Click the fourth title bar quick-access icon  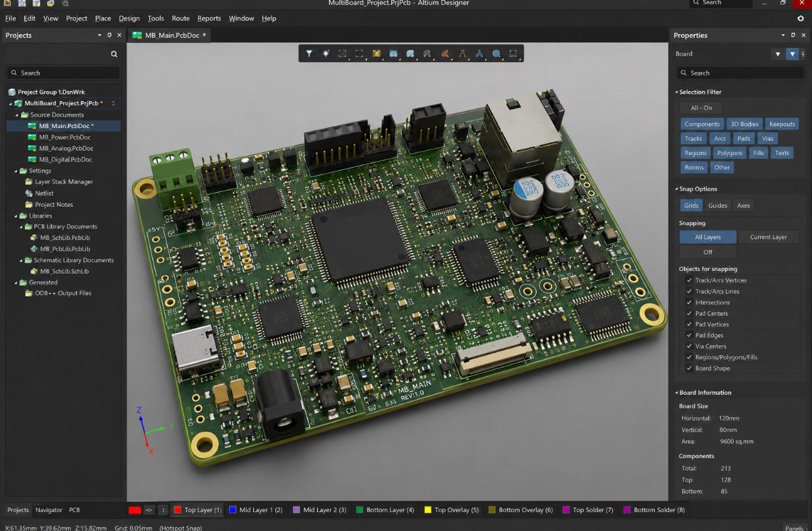click(50, 3)
